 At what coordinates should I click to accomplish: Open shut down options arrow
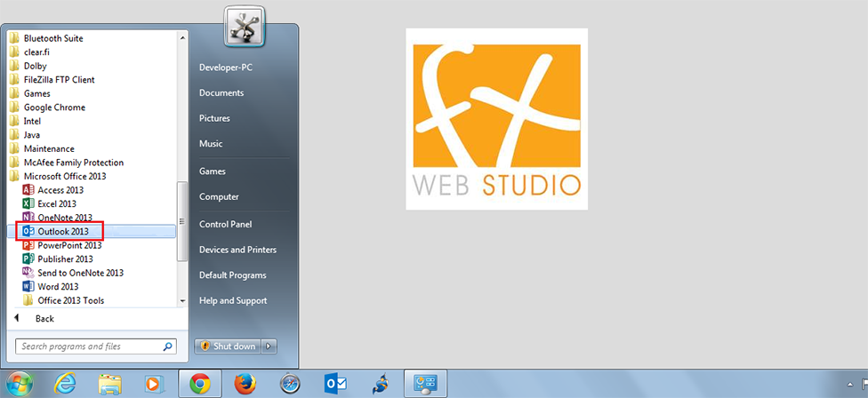click(x=269, y=346)
